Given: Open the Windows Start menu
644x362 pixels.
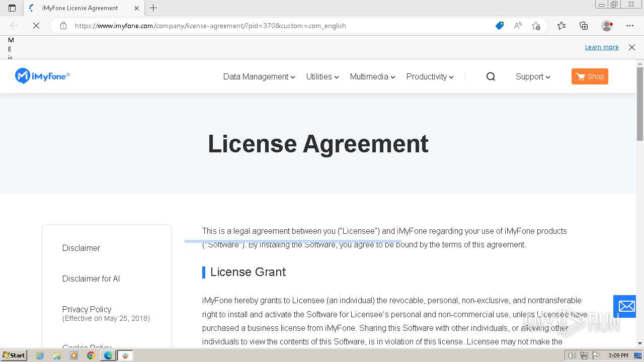Looking at the screenshot, I should point(14,355).
